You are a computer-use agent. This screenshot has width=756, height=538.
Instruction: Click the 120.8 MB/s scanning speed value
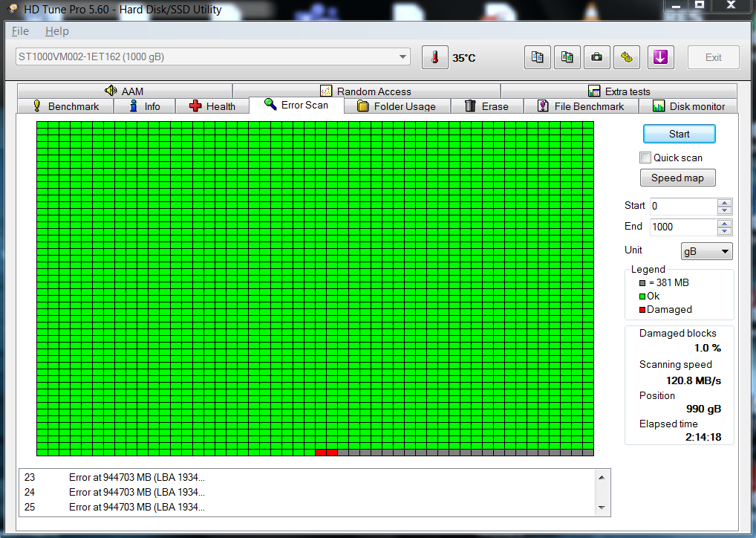[694, 380]
